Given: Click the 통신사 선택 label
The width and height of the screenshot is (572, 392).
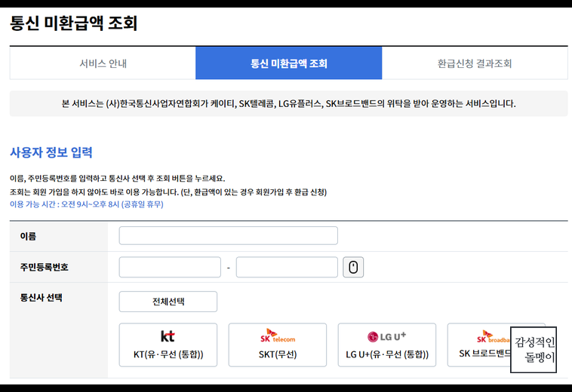Looking at the screenshot, I should [42, 298].
